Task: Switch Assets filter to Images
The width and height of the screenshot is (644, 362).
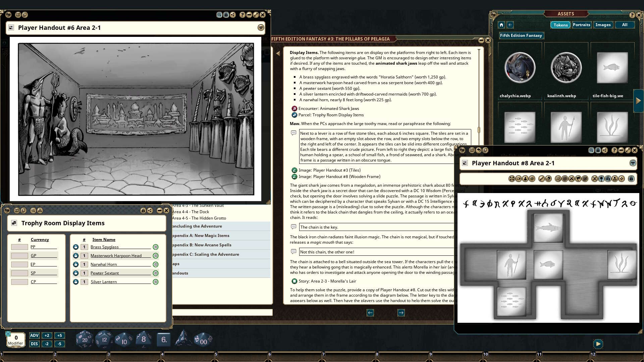Action: 603,25
